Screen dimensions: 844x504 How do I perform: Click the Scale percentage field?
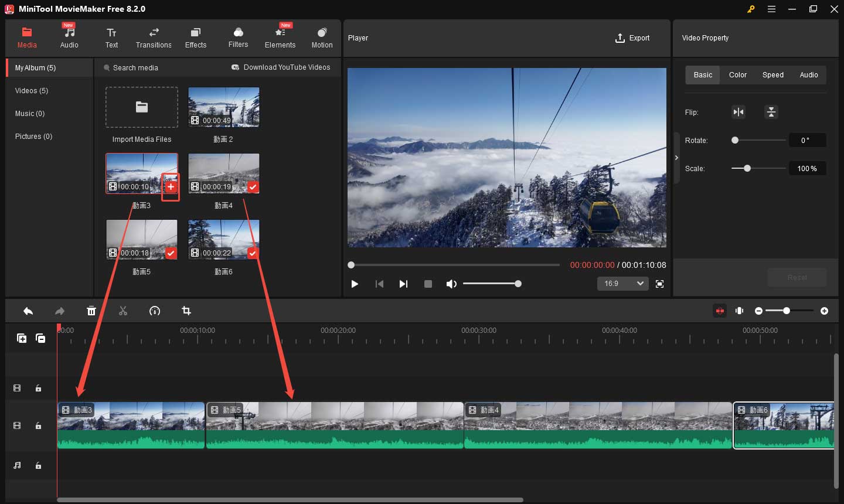tap(807, 168)
